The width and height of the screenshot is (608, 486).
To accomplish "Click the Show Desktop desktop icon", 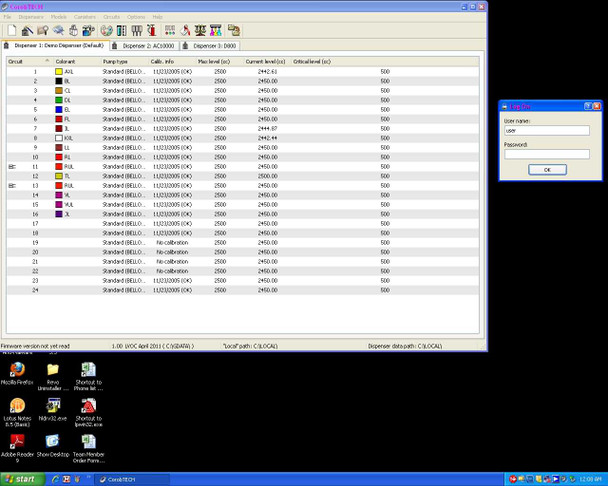I will 53,446.
